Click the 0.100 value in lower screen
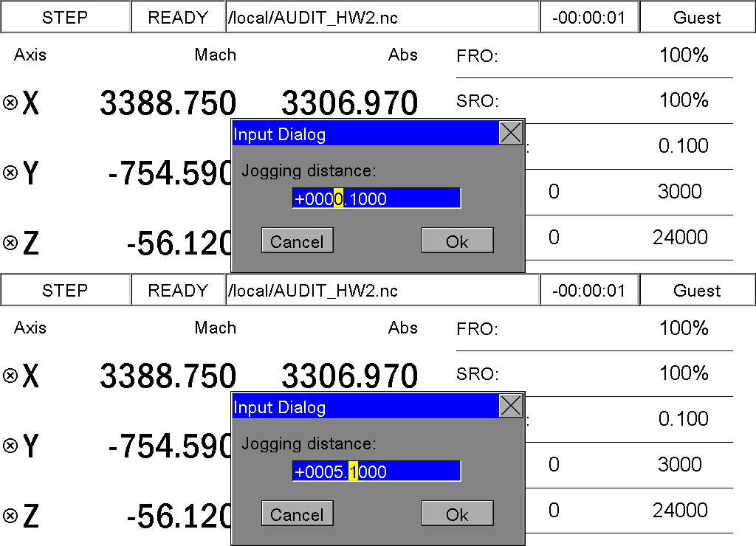 pos(683,418)
